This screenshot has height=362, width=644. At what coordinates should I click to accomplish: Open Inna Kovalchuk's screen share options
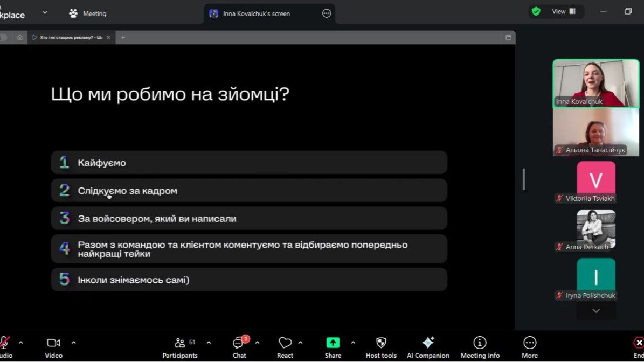tap(327, 13)
